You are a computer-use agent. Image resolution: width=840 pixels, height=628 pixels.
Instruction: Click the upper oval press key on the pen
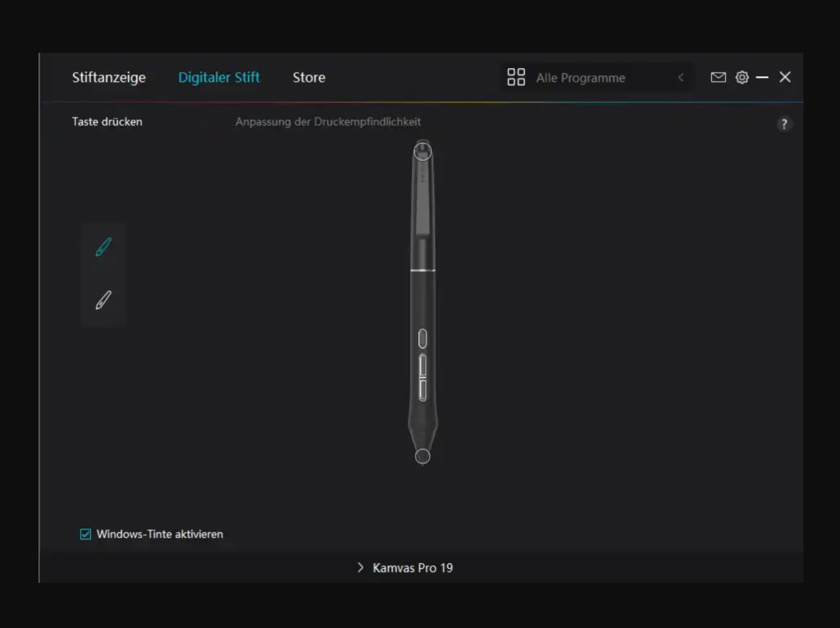coord(422,338)
